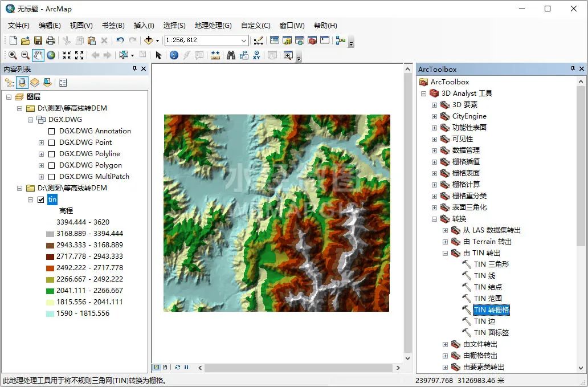Click the Find binoculars icon

pyautogui.click(x=231, y=55)
